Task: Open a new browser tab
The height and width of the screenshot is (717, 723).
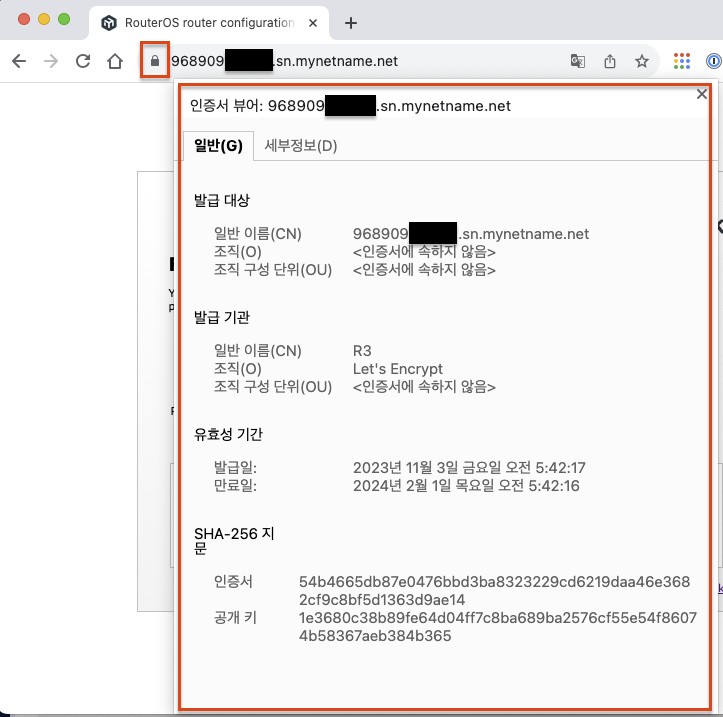Action: tap(351, 23)
